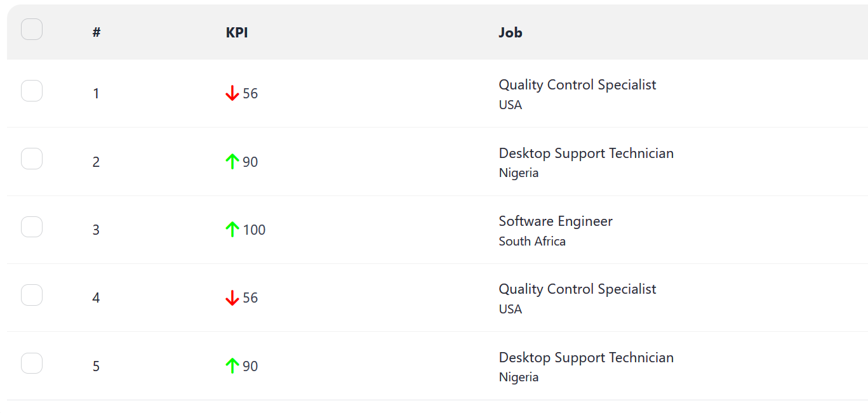Toggle the select-all checkbox in the header
The height and width of the screenshot is (413, 868).
(32, 29)
